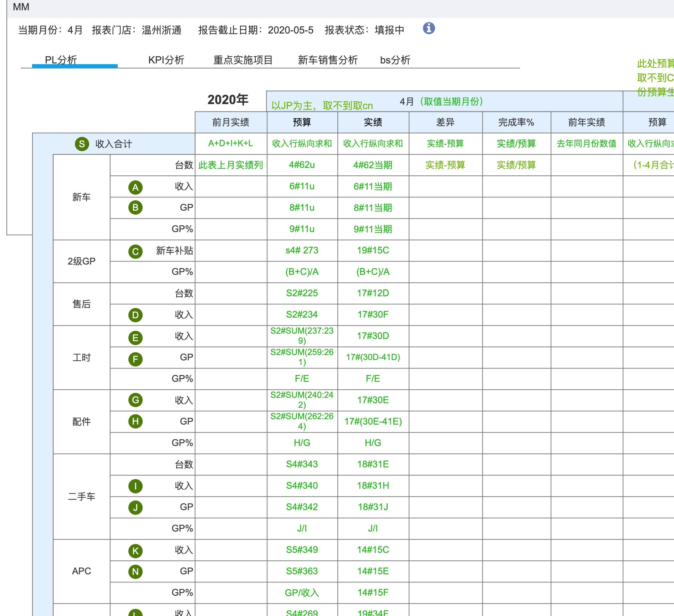Click the A+D+I+K+L formula cell
The width and height of the screenshot is (674, 616).
(x=231, y=144)
